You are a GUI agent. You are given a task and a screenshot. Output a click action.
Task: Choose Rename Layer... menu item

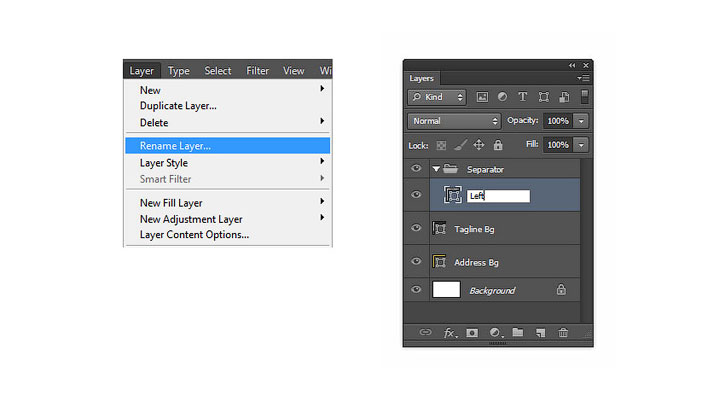(x=227, y=146)
